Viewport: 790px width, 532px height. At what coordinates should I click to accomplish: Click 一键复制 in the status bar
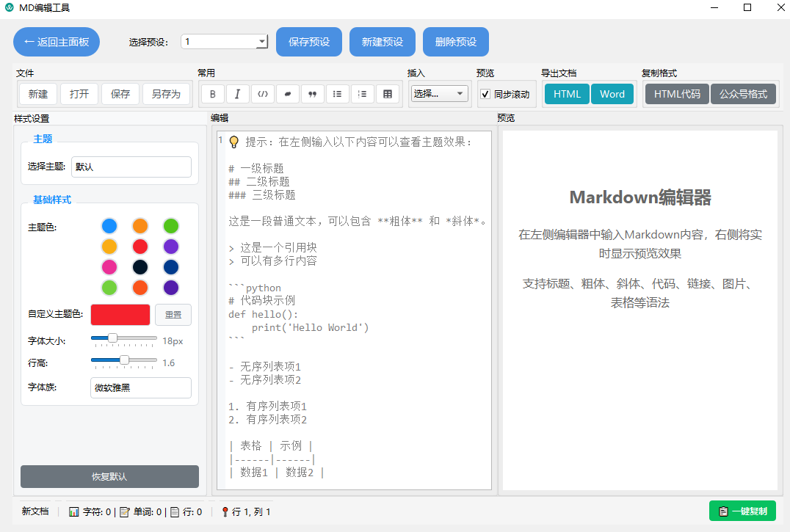(x=742, y=511)
